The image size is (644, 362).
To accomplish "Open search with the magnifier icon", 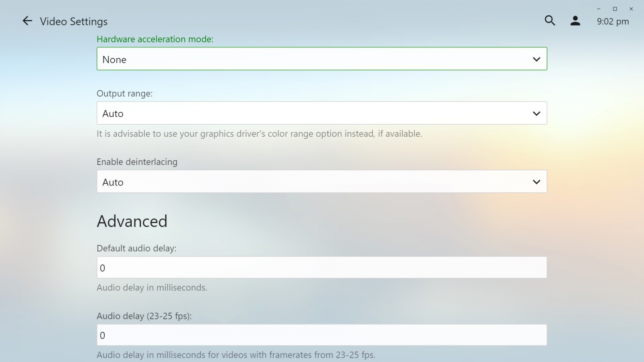I will click(550, 21).
